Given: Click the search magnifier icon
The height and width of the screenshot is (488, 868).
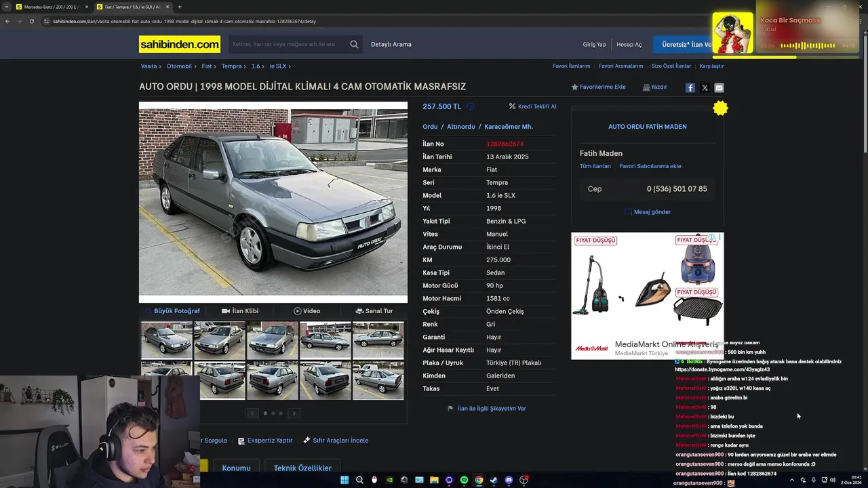Looking at the screenshot, I should 354,44.
